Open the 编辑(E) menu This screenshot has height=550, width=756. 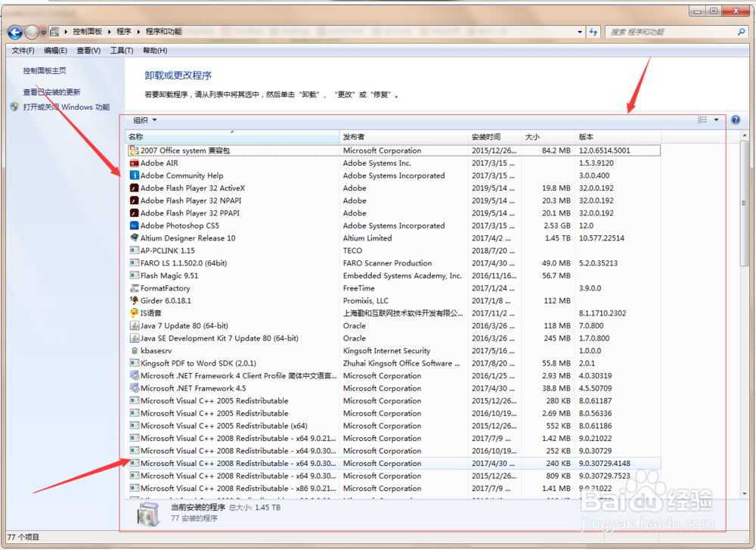[55, 51]
